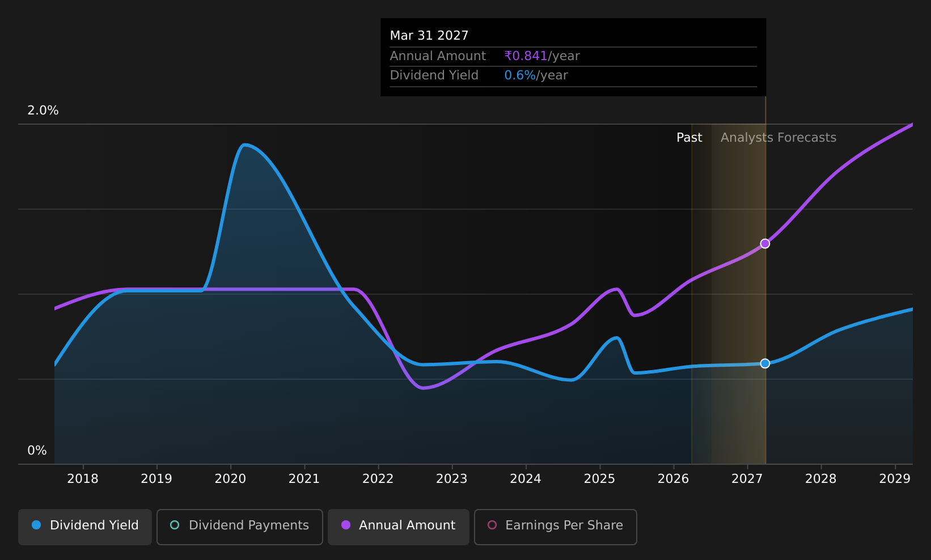Toggle the Annual Amount legend series
Screen dimensions: 931x560
pyautogui.click(x=399, y=527)
